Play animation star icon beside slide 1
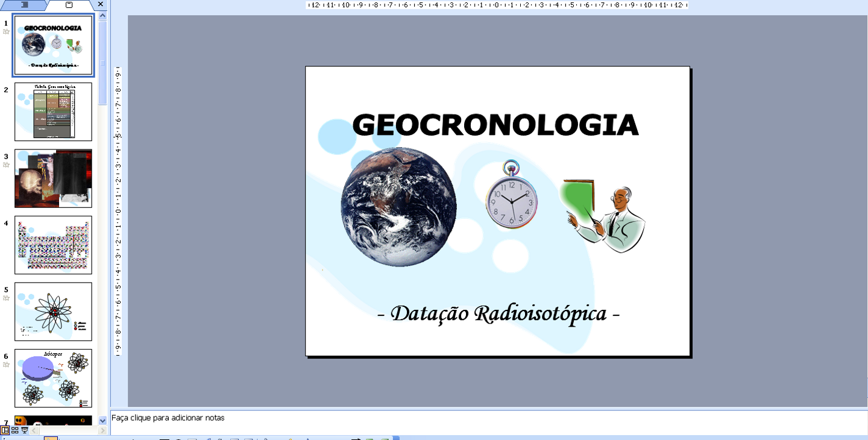 pos(6,31)
